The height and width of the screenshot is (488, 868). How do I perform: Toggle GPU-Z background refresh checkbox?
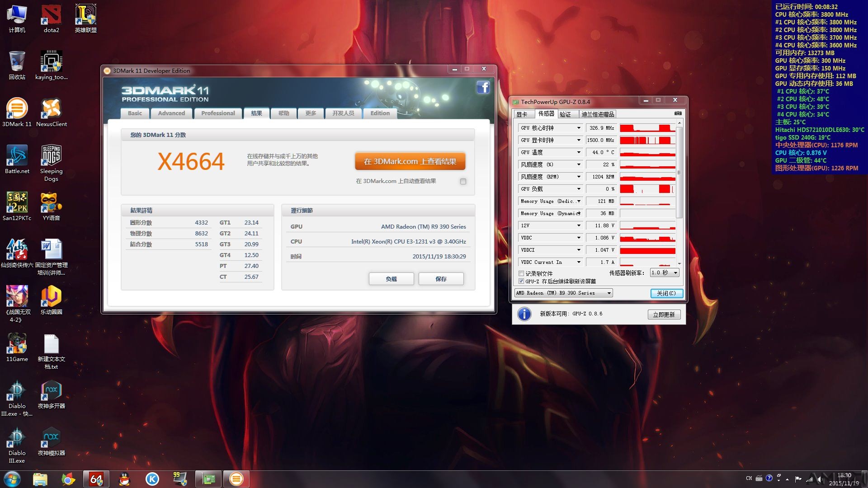[521, 281]
